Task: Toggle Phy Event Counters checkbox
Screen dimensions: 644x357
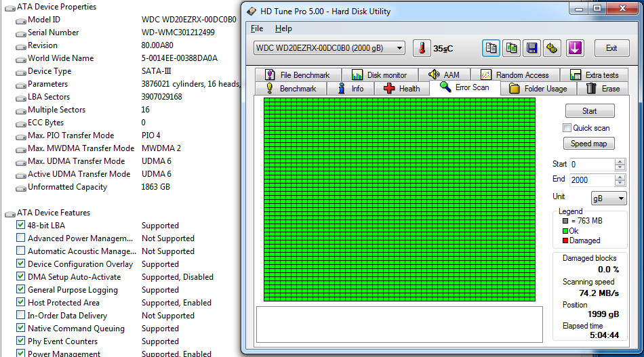Action: [x=20, y=341]
